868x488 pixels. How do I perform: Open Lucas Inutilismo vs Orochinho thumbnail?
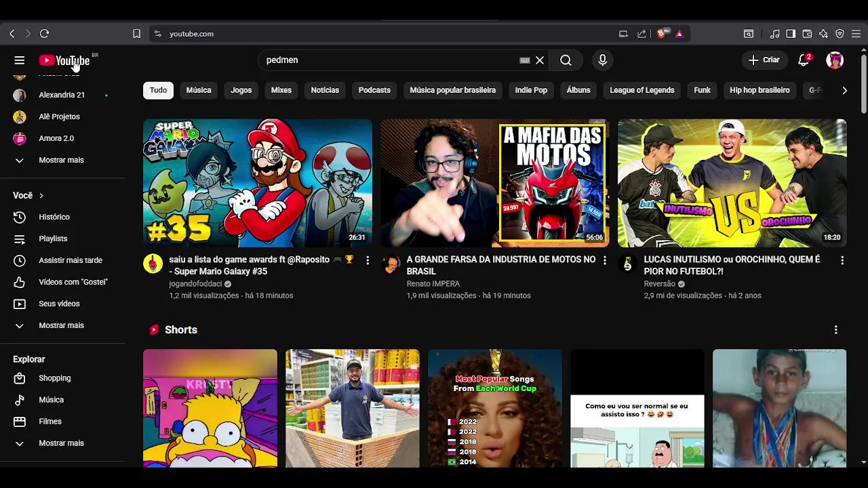tap(732, 183)
